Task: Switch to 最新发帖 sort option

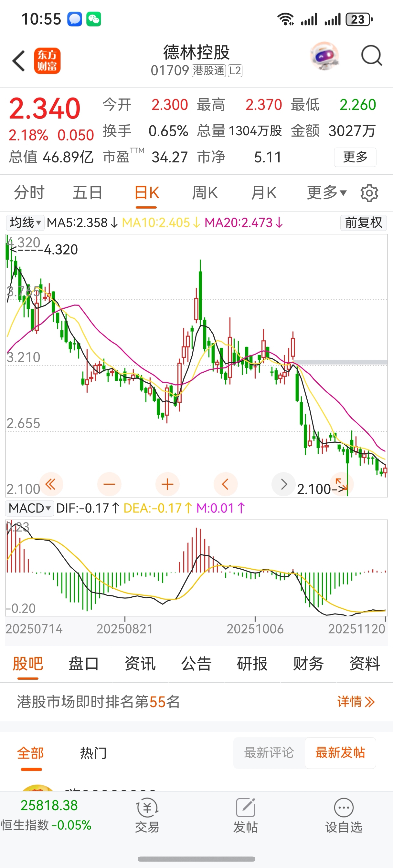Action: (340, 753)
